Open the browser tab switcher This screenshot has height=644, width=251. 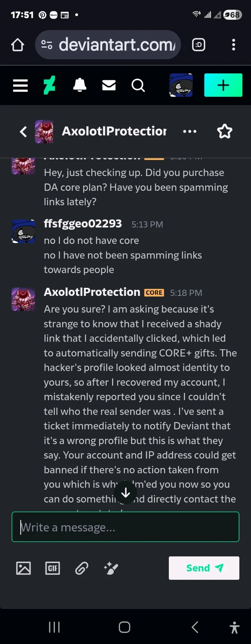(199, 45)
